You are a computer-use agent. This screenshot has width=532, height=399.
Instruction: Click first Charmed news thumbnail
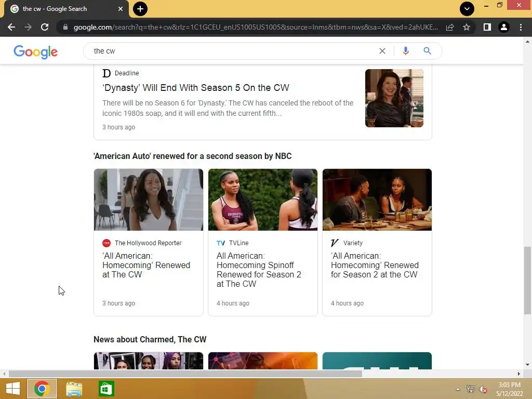(x=149, y=361)
